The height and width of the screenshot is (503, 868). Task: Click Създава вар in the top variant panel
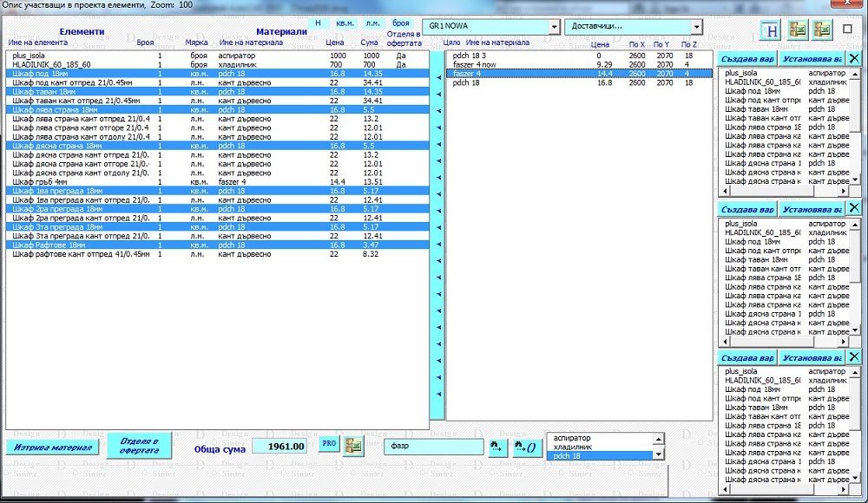pyautogui.click(x=746, y=59)
